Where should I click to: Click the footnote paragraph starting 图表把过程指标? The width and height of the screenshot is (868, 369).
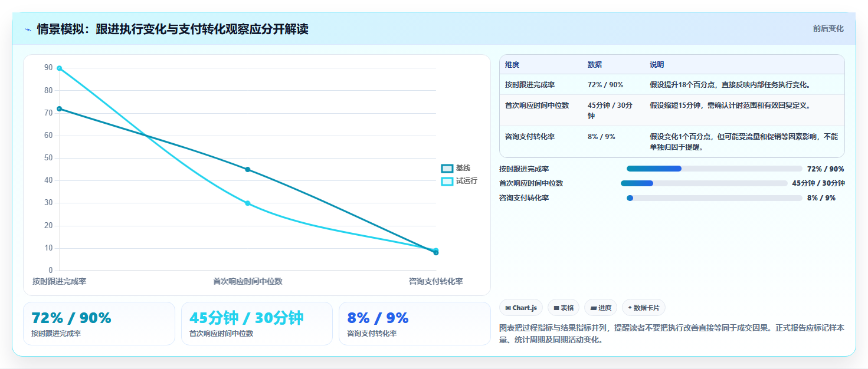[672, 334]
